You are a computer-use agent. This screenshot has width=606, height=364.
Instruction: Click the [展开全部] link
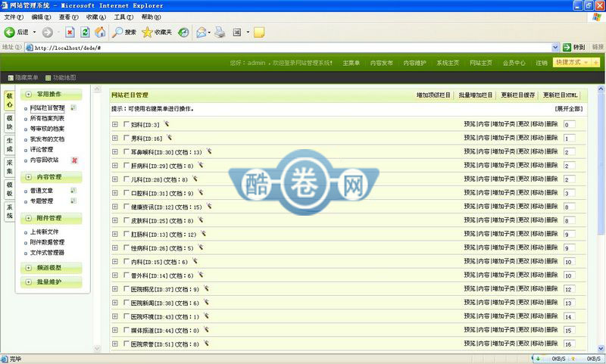coord(569,109)
